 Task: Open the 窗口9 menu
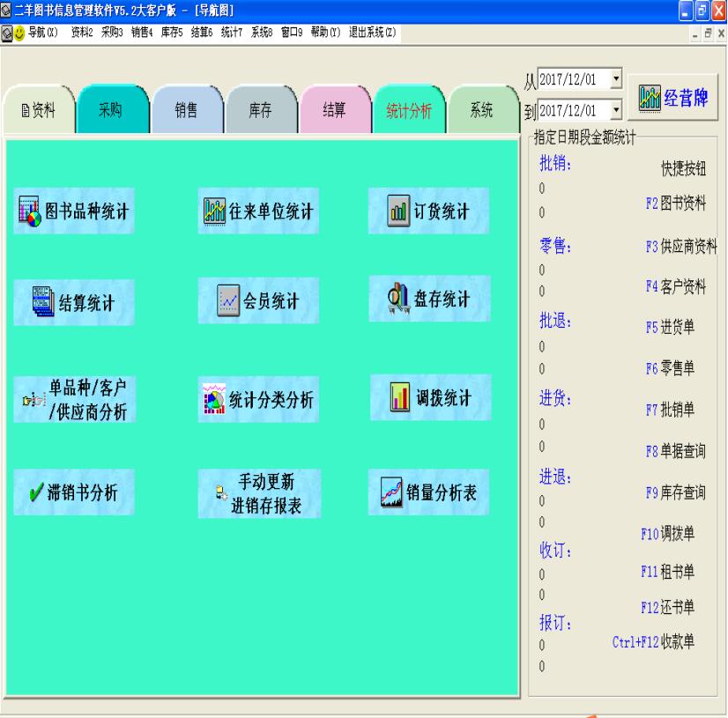[x=292, y=33]
